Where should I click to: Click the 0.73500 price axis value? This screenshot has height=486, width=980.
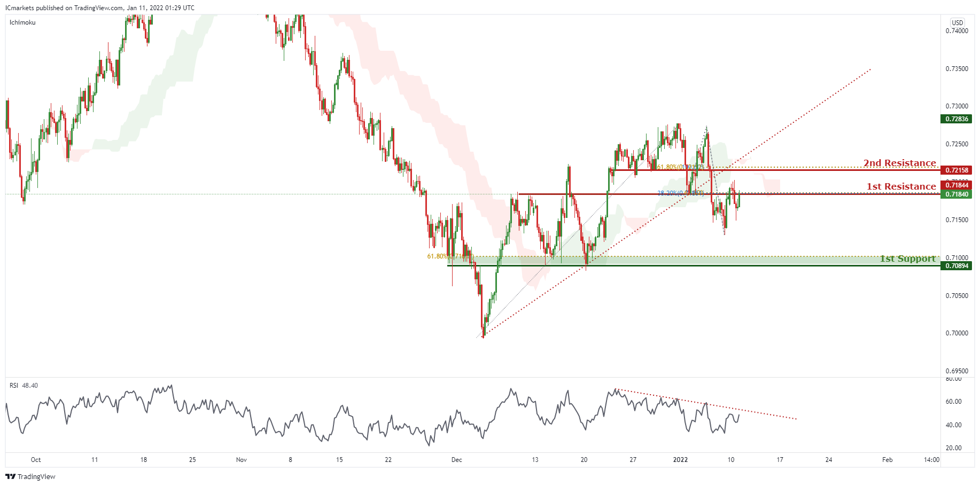click(x=956, y=69)
